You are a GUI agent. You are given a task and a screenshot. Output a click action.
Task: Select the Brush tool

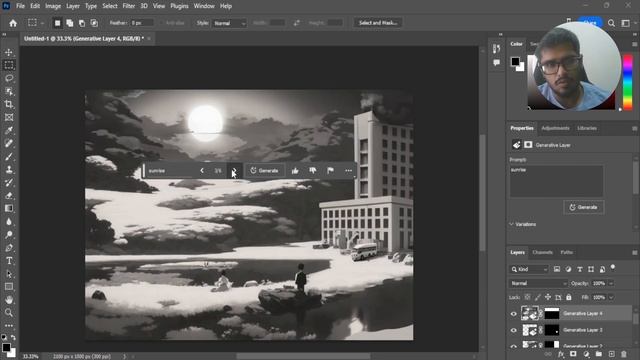[9, 156]
